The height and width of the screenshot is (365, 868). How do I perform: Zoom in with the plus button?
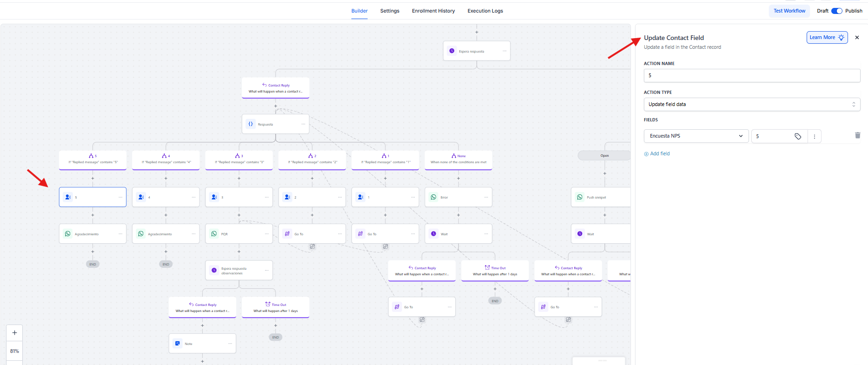pyautogui.click(x=14, y=332)
